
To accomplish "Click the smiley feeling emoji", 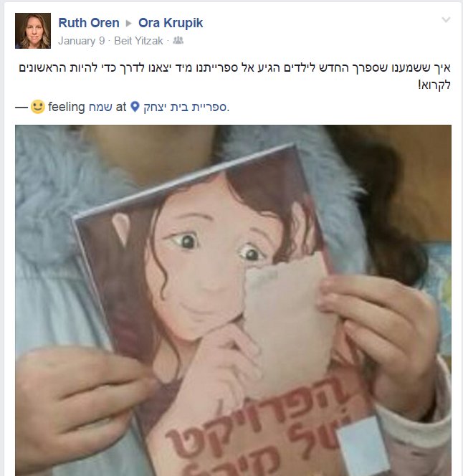I will tap(38, 107).
